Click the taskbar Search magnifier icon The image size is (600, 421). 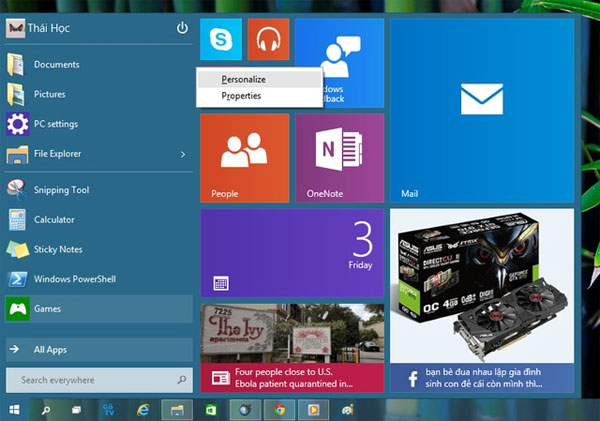click(46, 410)
